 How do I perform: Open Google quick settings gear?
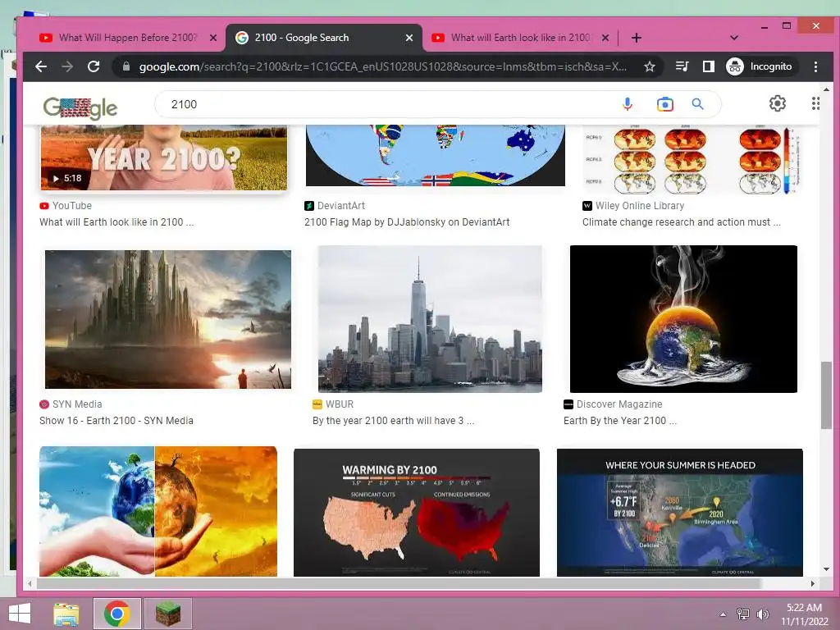click(778, 103)
